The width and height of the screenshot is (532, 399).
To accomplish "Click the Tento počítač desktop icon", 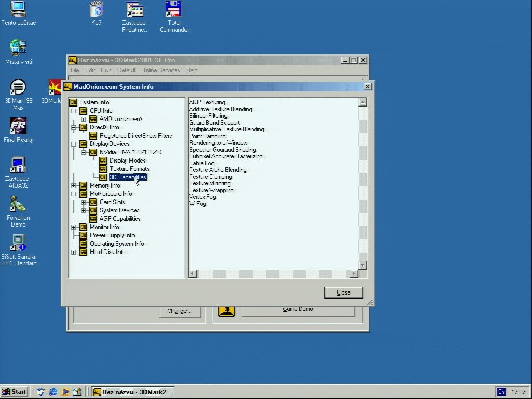I will pyautogui.click(x=18, y=9).
